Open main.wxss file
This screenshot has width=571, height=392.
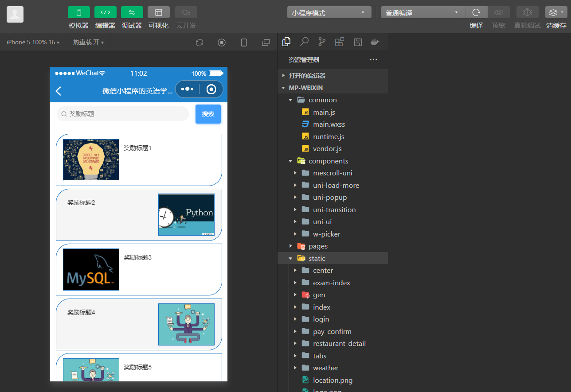tap(332, 124)
